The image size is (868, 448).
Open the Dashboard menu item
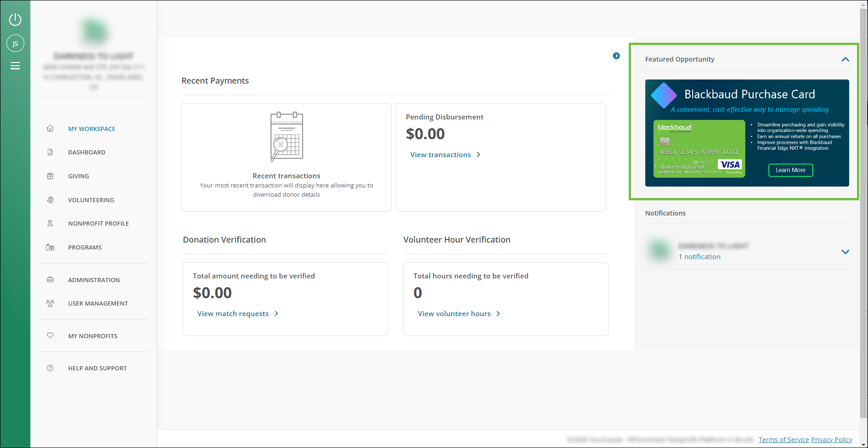[87, 153]
